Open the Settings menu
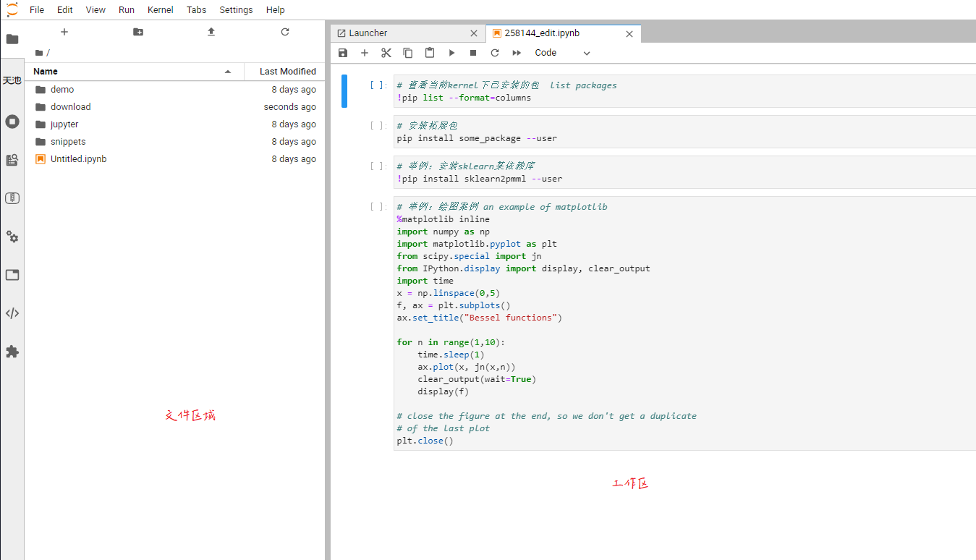976x560 pixels. [236, 10]
